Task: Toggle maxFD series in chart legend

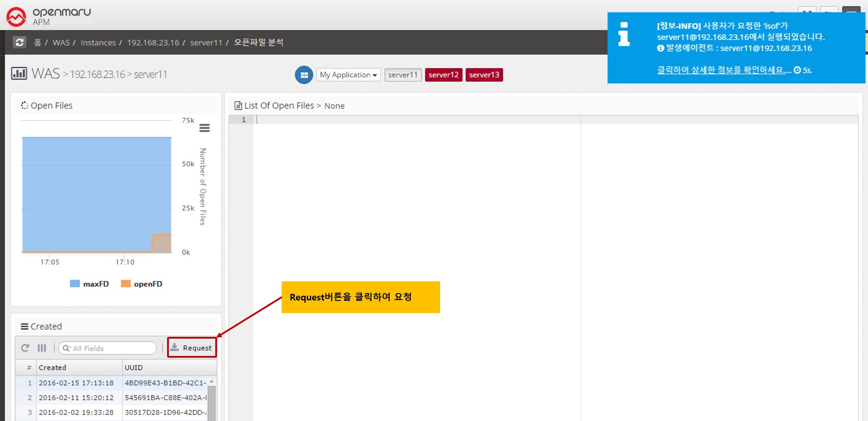Action: point(90,284)
